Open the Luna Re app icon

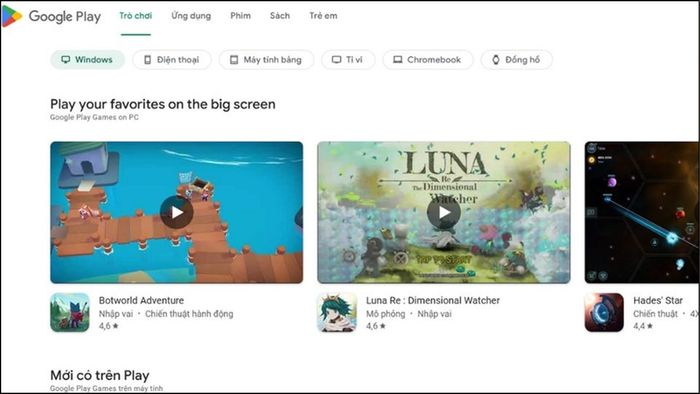coord(337,312)
